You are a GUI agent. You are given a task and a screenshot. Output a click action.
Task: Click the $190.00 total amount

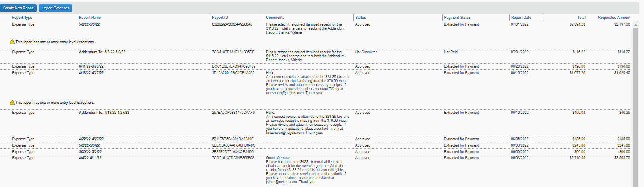tap(578, 66)
